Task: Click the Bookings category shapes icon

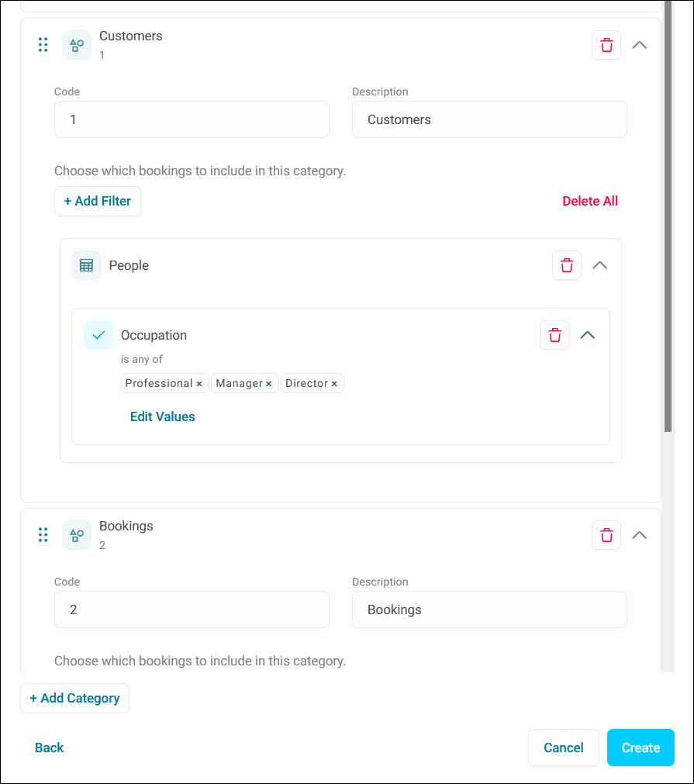Action: 77,535
